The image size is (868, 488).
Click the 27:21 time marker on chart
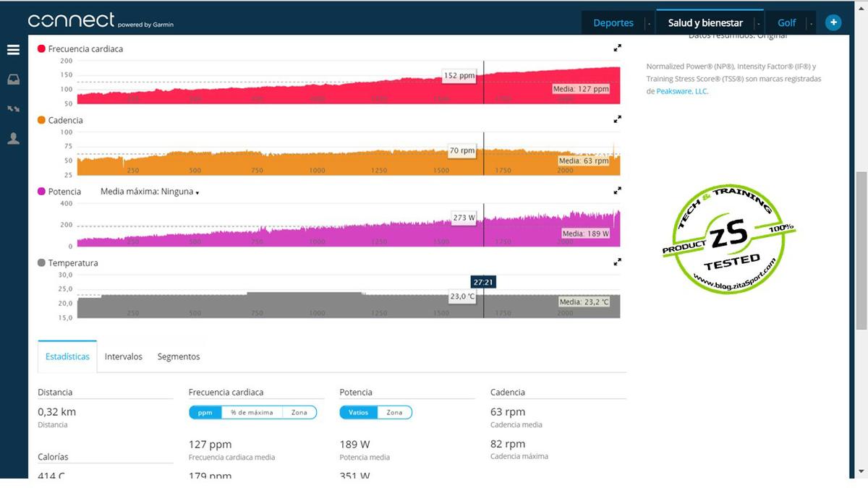point(482,282)
